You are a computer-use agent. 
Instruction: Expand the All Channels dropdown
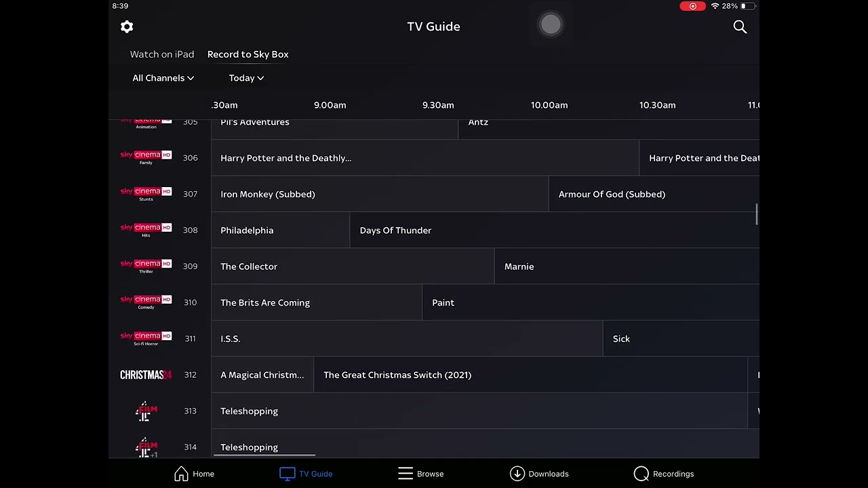163,78
